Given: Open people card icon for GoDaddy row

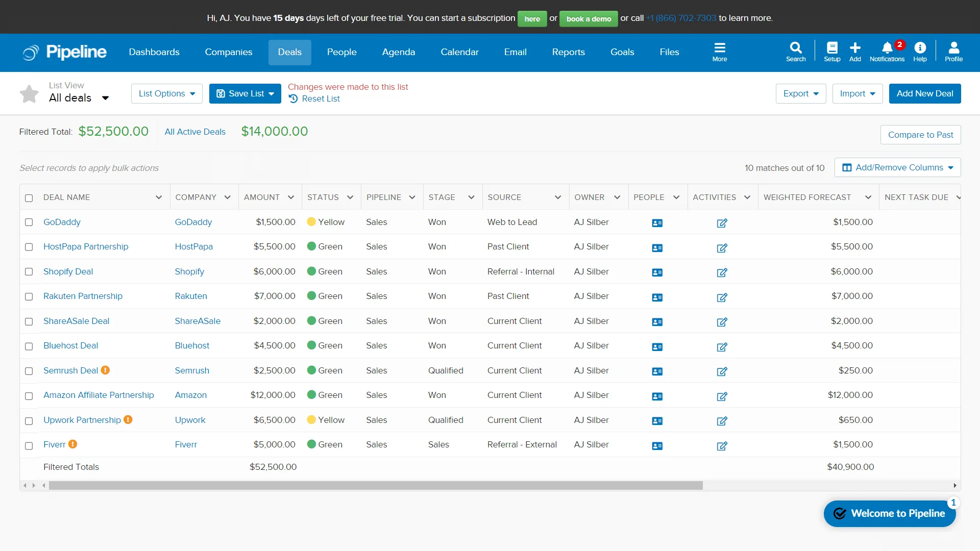Looking at the screenshot, I should 657,223.
